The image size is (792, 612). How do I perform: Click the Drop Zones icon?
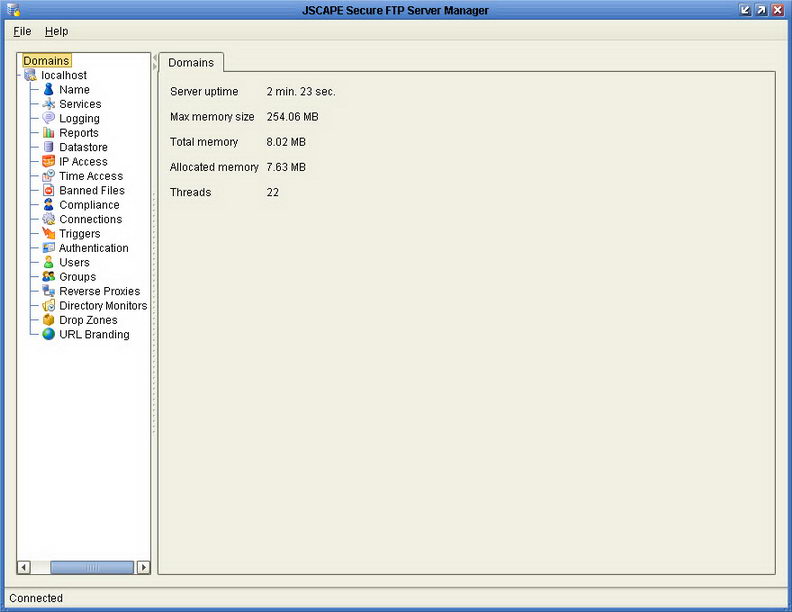click(x=48, y=320)
